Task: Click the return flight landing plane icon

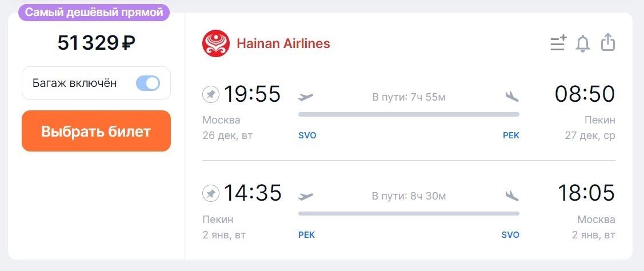Action: (512, 196)
